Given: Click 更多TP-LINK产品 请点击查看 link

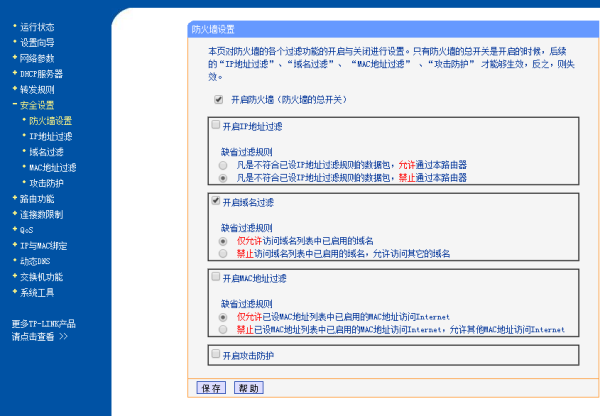Looking at the screenshot, I should click(43, 330).
